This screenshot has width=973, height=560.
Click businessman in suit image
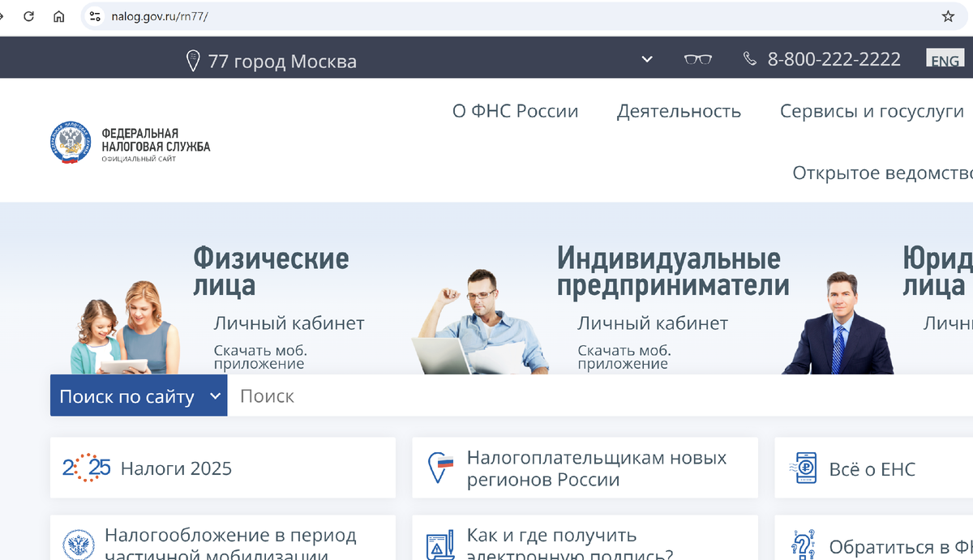point(838,323)
